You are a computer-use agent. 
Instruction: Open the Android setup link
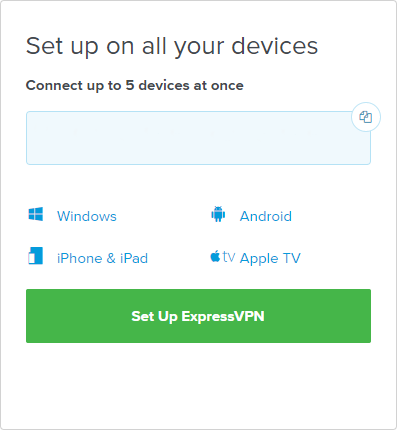pyautogui.click(x=266, y=216)
